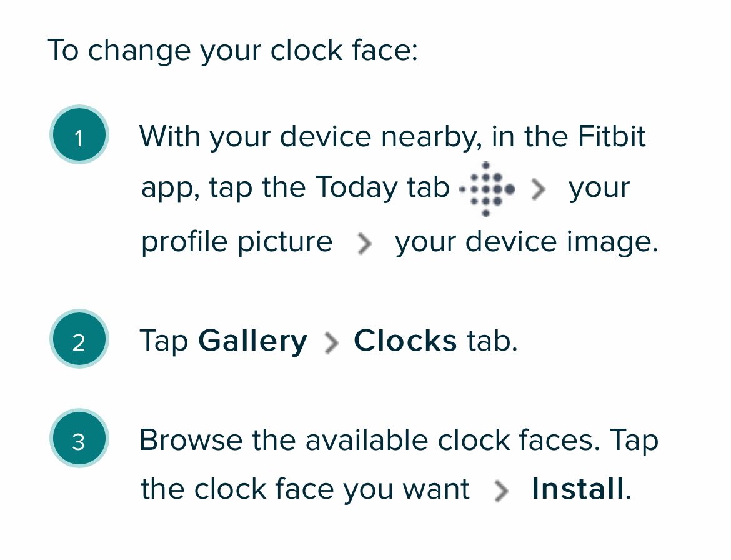Click "the clock face you want" text
This screenshot has height=560, width=731.
coord(305,489)
